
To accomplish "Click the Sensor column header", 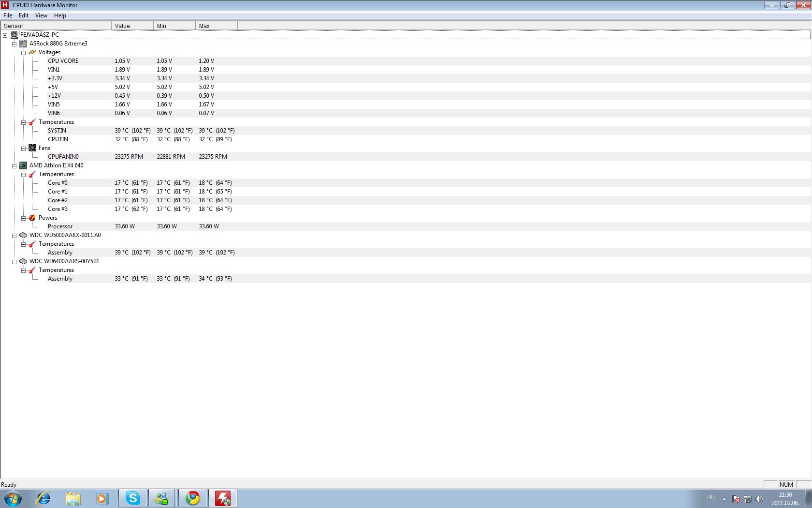I will [x=56, y=26].
